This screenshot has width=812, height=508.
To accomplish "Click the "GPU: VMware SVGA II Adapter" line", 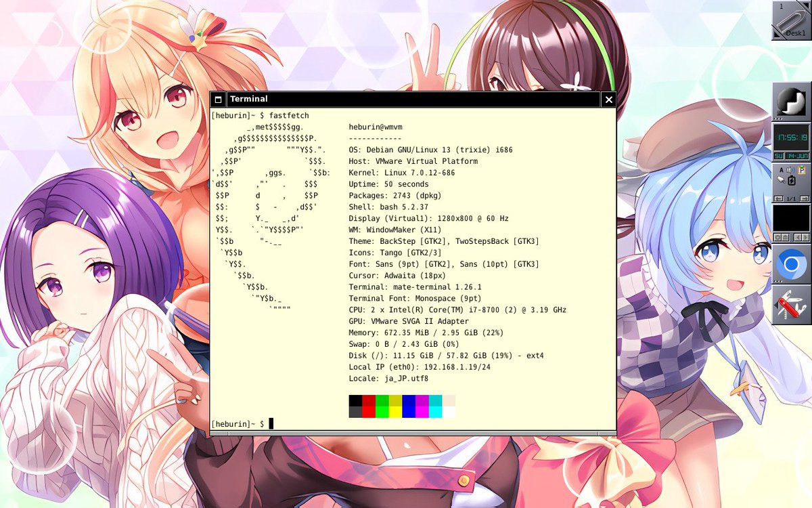I will click(x=409, y=321).
